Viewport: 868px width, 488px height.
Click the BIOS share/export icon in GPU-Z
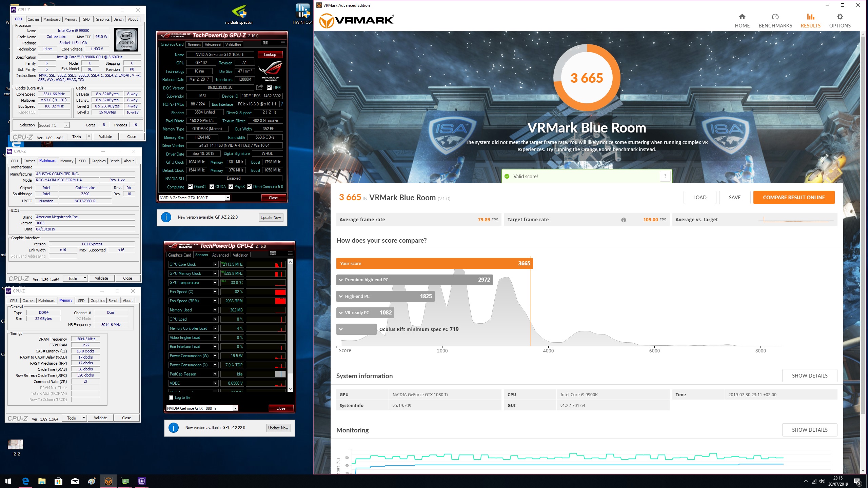(259, 87)
